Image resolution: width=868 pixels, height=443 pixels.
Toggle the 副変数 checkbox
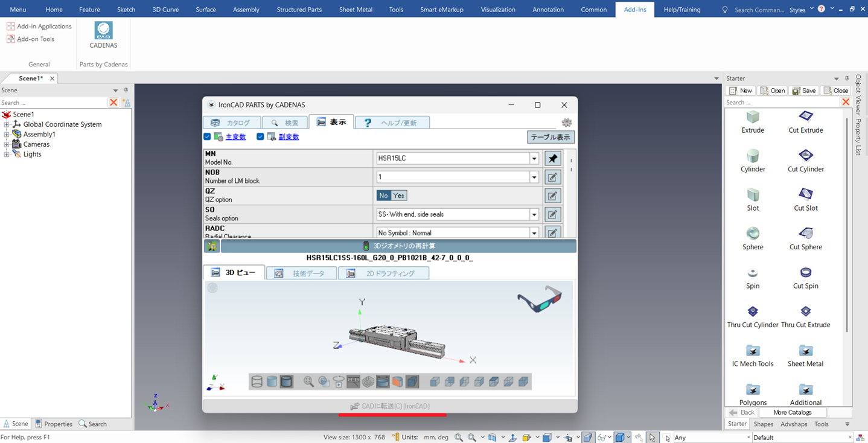click(260, 137)
